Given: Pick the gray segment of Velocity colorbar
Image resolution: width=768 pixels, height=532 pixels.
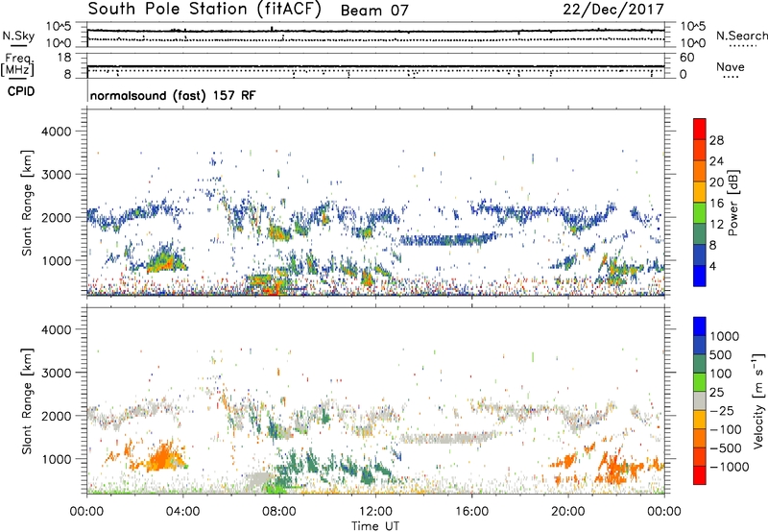Looking at the screenshot, I should [x=700, y=400].
